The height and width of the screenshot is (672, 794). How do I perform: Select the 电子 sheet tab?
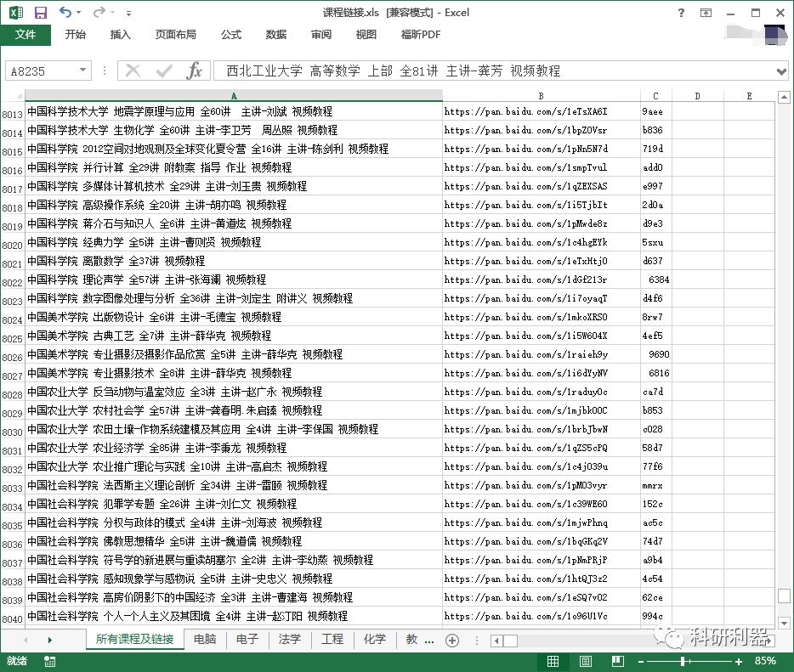pos(247,639)
